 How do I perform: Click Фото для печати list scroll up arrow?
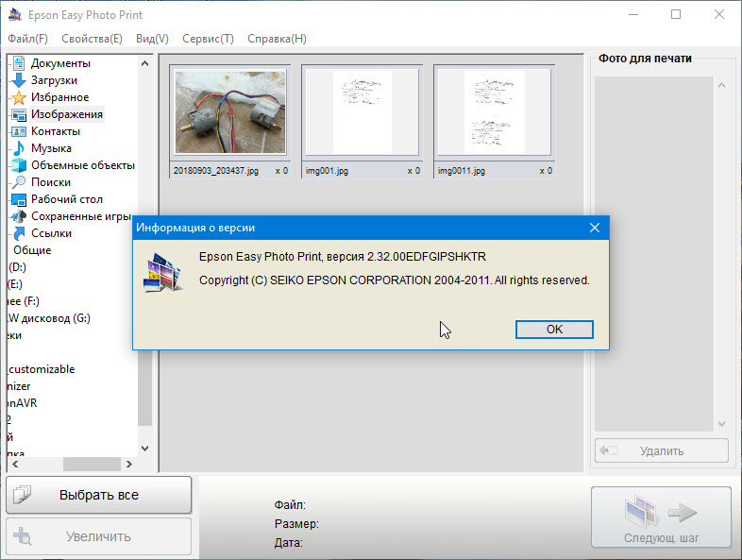click(721, 85)
